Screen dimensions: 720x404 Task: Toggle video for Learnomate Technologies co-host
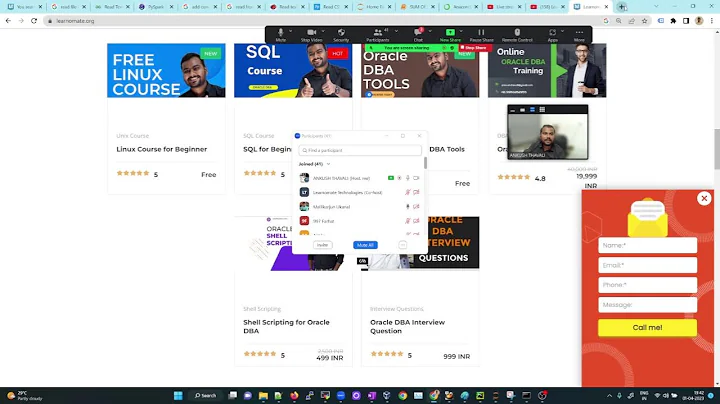click(x=416, y=192)
